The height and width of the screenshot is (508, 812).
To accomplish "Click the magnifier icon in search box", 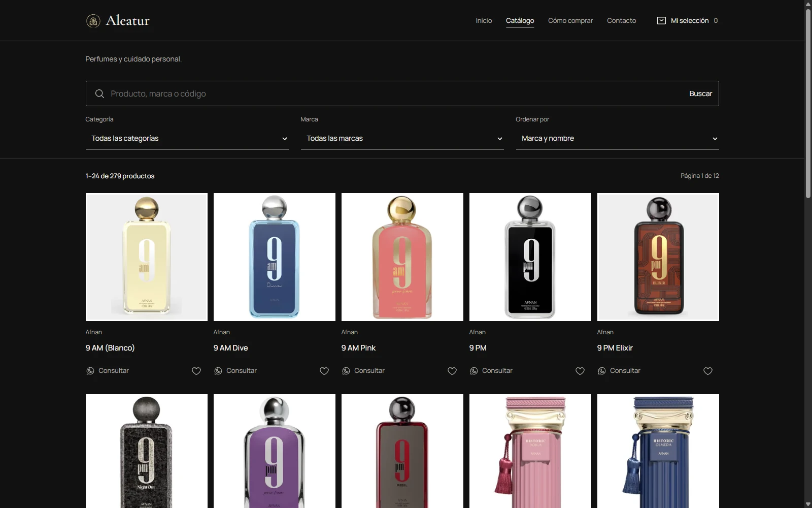I will (99, 94).
